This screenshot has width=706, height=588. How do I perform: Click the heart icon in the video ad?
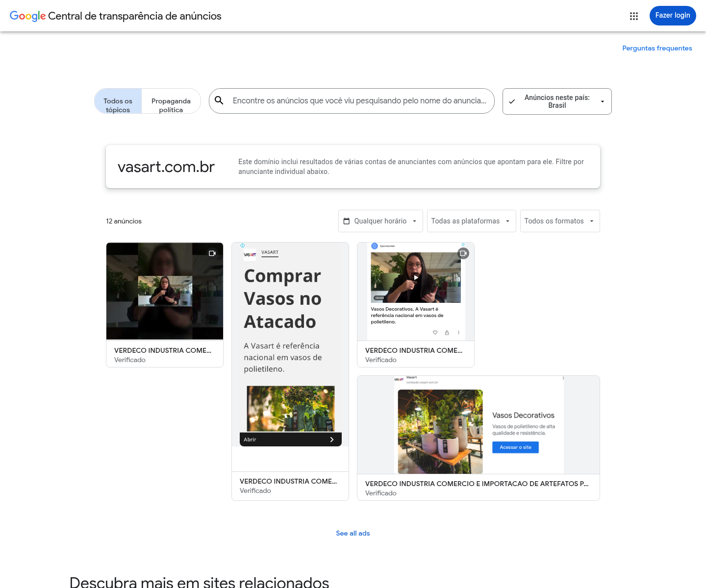(x=435, y=332)
